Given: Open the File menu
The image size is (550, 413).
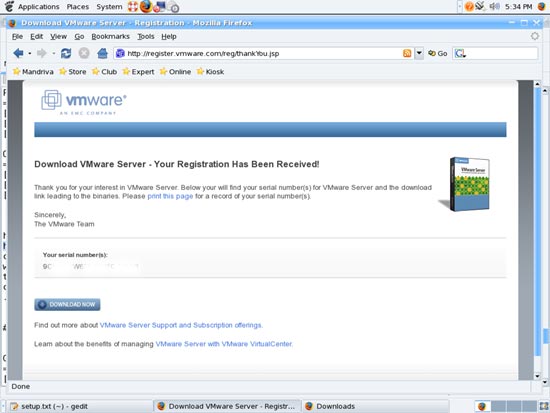Looking at the screenshot, I should pos(17,36).
